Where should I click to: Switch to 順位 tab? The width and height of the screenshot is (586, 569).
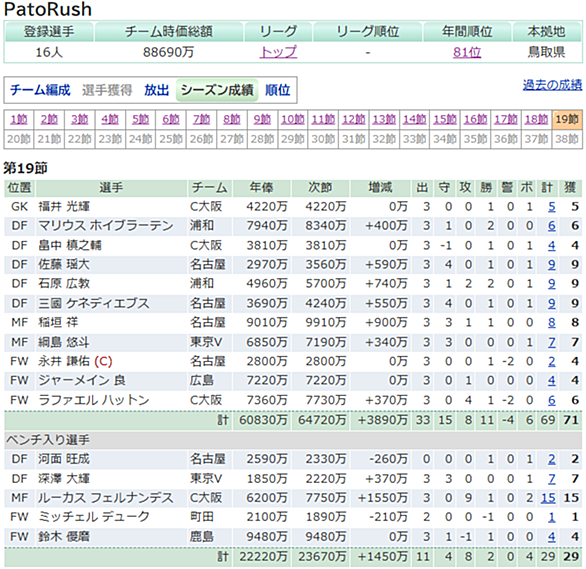278,90
